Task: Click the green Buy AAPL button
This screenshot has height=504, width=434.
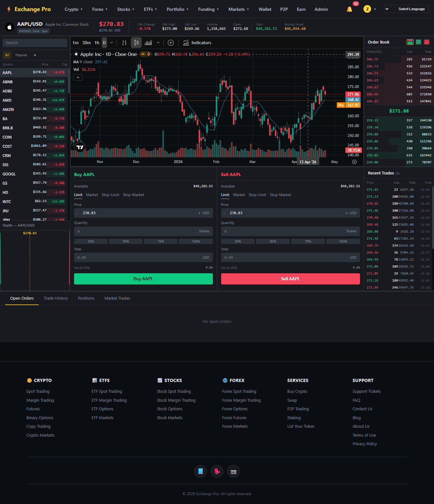Action: [143, 279]
